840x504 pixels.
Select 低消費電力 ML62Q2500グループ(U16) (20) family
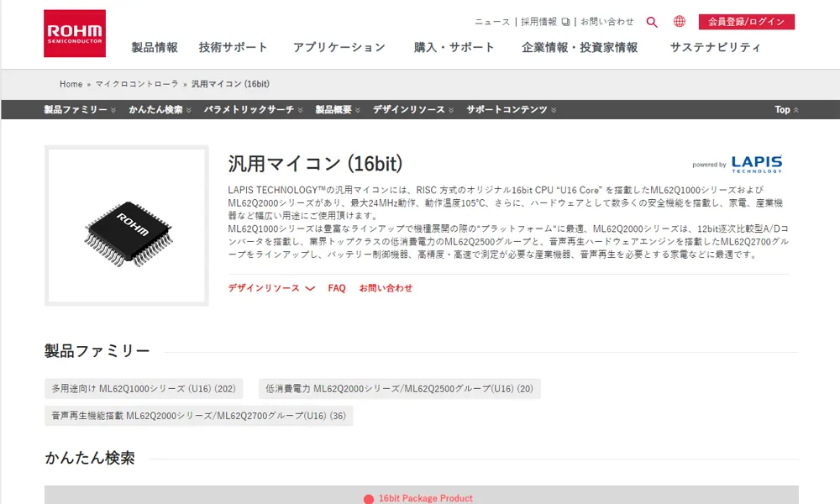click(400, 389)
